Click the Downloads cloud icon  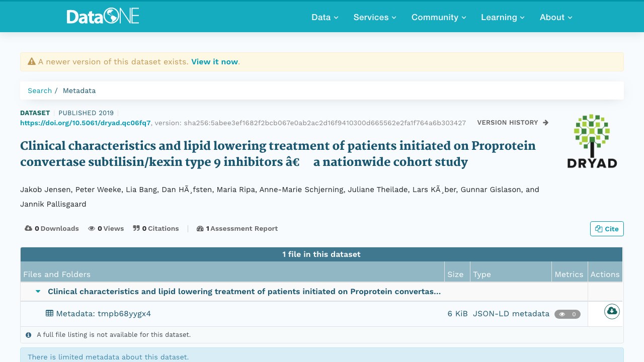(29, 228)
